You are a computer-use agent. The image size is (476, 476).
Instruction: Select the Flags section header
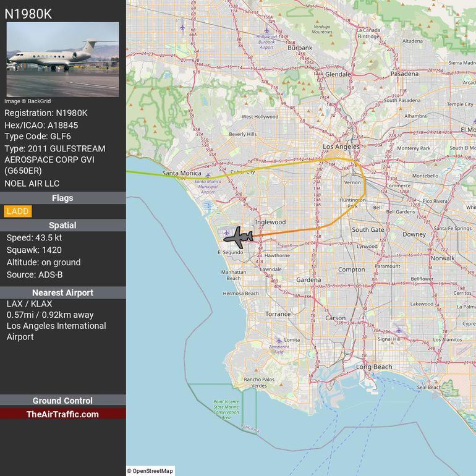[x=62, y=198]
